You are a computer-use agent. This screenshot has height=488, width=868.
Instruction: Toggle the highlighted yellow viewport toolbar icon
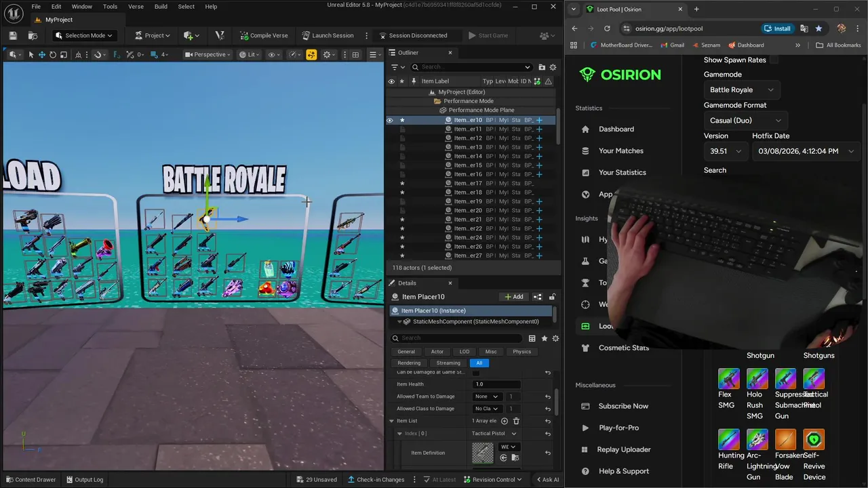pos(311,54)
